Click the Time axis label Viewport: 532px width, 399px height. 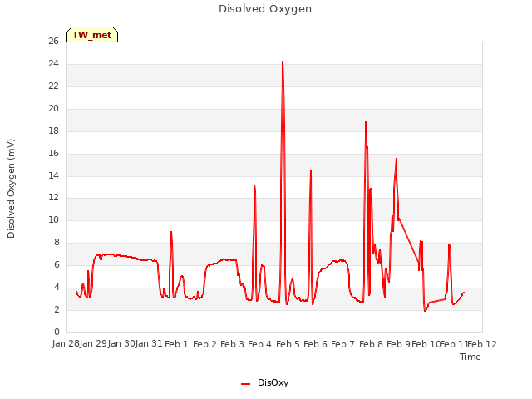click(470, 357)
